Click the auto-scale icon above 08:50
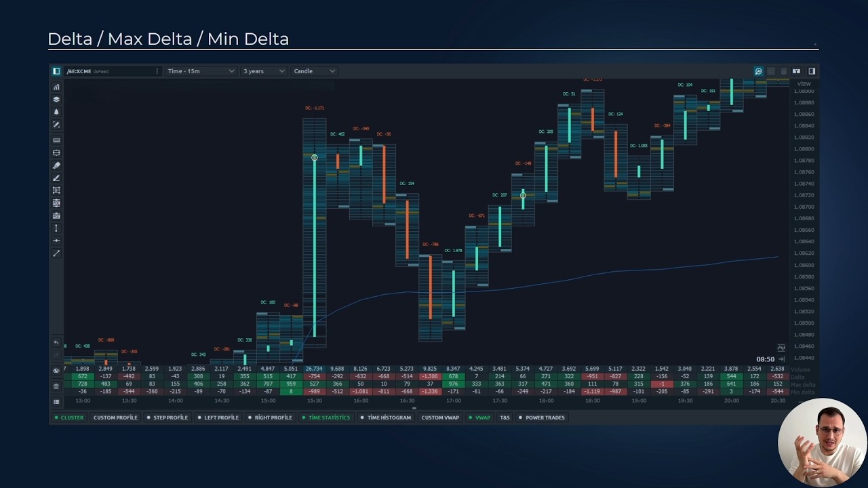 781,348
